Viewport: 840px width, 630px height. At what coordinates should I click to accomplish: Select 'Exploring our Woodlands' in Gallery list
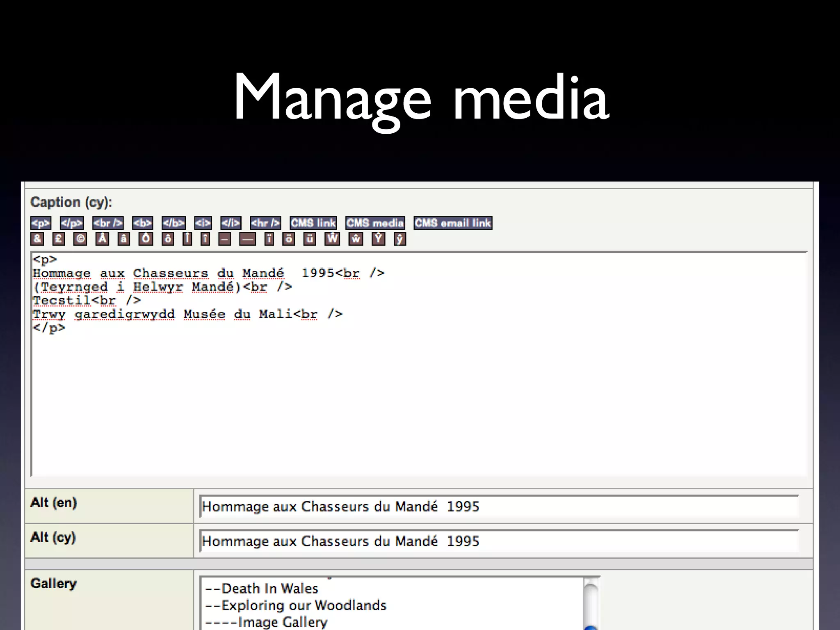click(296, 605)
